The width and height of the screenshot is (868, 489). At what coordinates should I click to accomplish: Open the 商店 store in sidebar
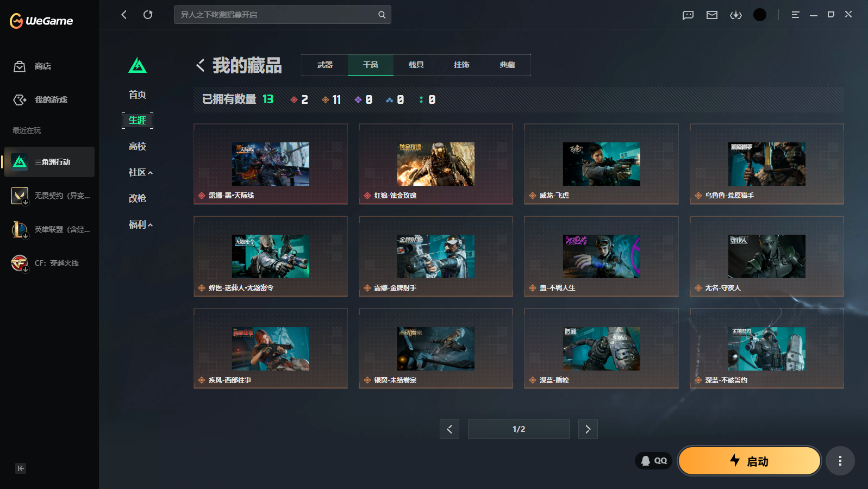(49, 66)
